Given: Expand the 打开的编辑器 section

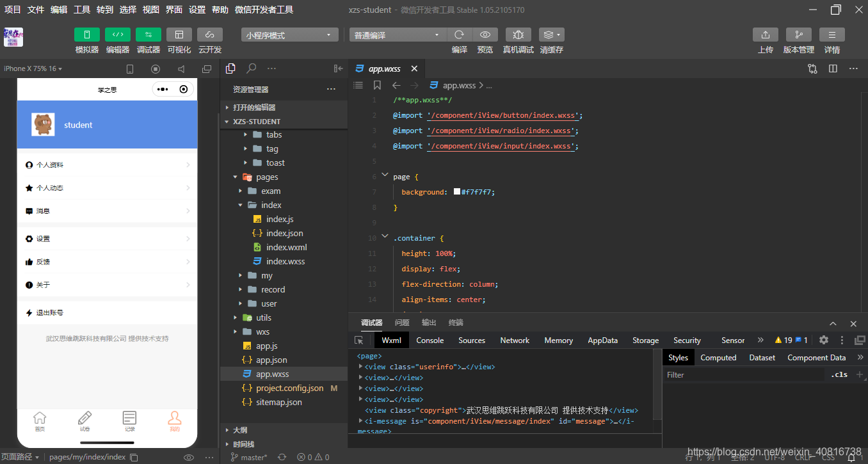Looking at the screenshot, I should 284,107.
